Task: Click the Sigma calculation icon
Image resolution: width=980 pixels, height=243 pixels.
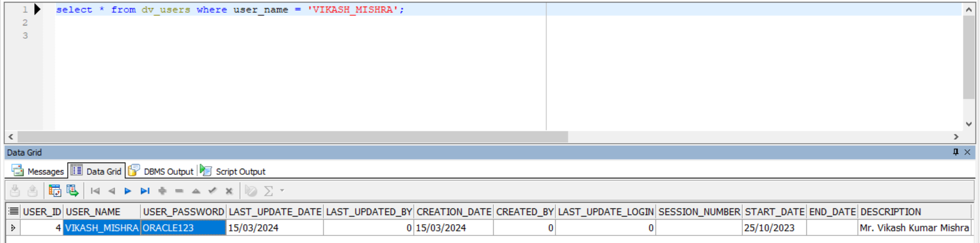Action: point(268,191)
